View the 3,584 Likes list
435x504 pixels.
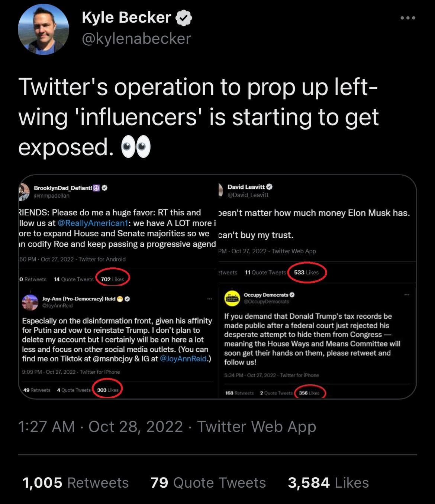click(x=328, y=483)
